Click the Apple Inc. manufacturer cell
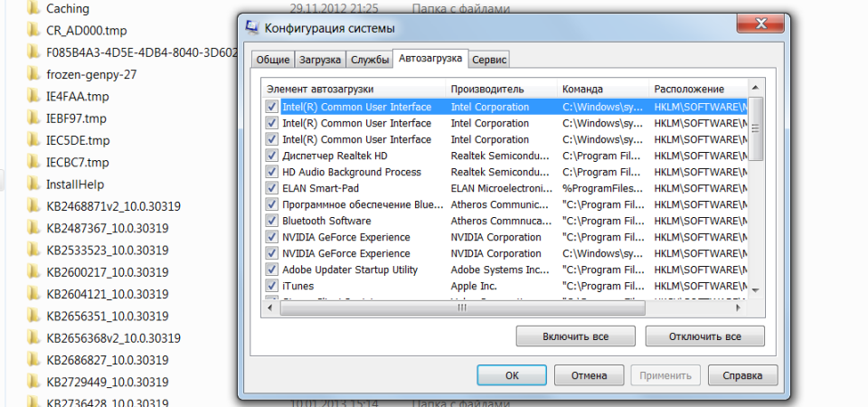 click(x=474, y=286)
